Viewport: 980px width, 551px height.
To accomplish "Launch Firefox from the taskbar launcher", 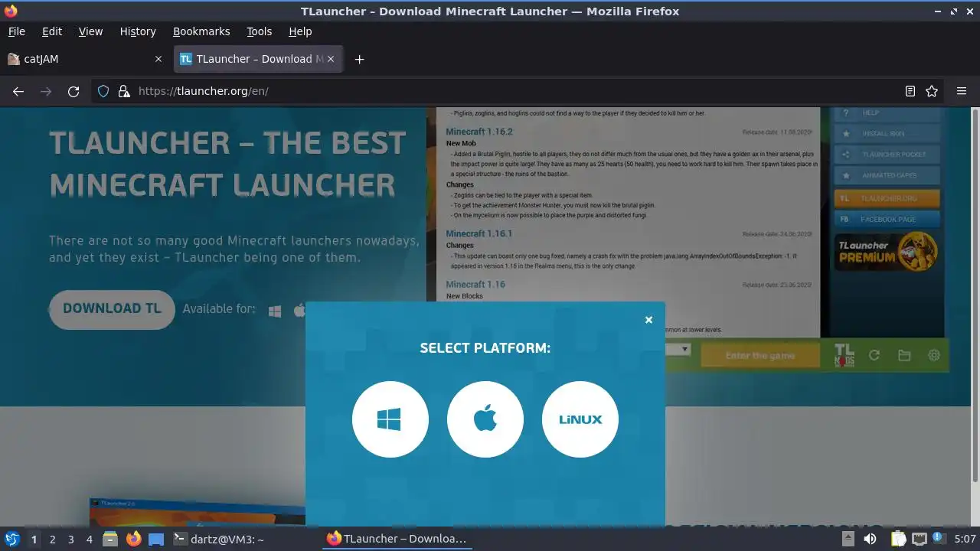I will click(133, 539).
